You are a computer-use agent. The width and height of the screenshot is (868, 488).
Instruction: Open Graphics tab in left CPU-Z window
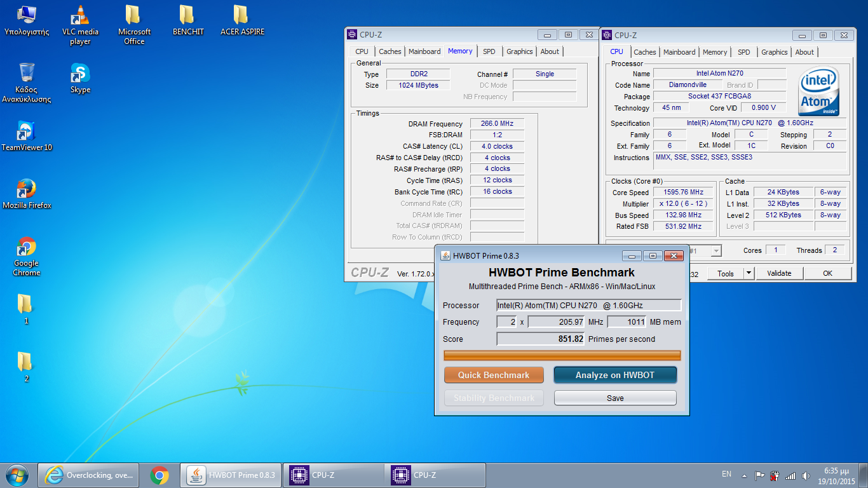(x=520, y=51)
